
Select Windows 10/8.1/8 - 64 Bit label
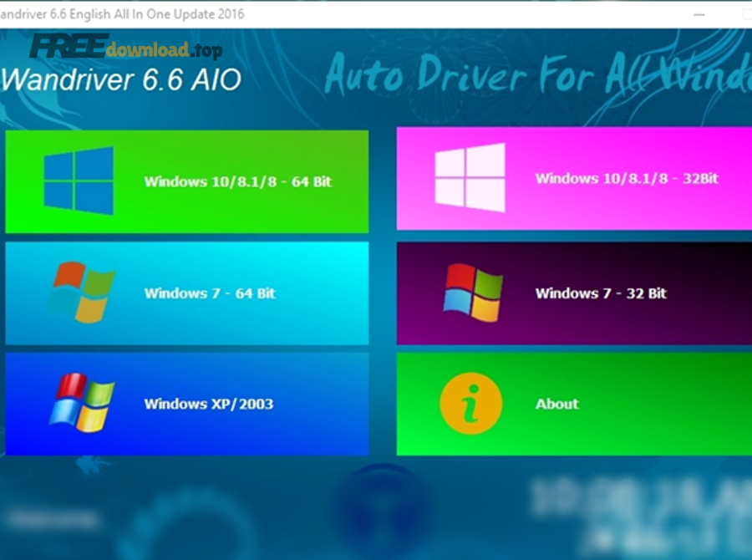238,182
